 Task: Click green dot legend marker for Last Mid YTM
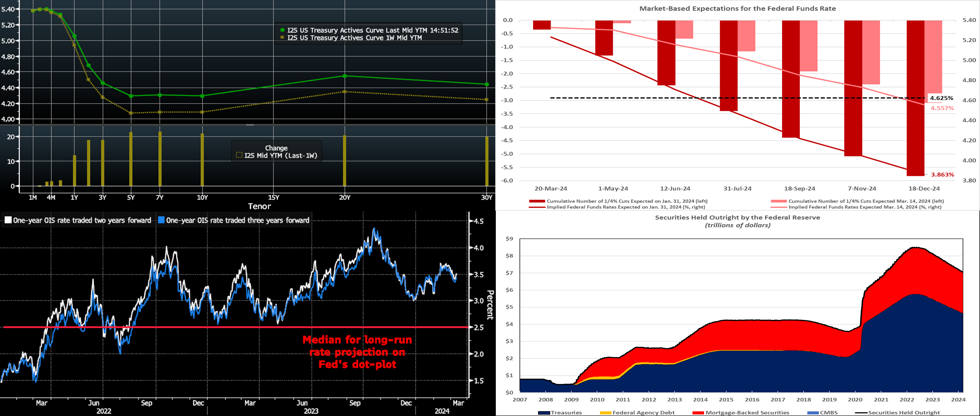(282, 30)
